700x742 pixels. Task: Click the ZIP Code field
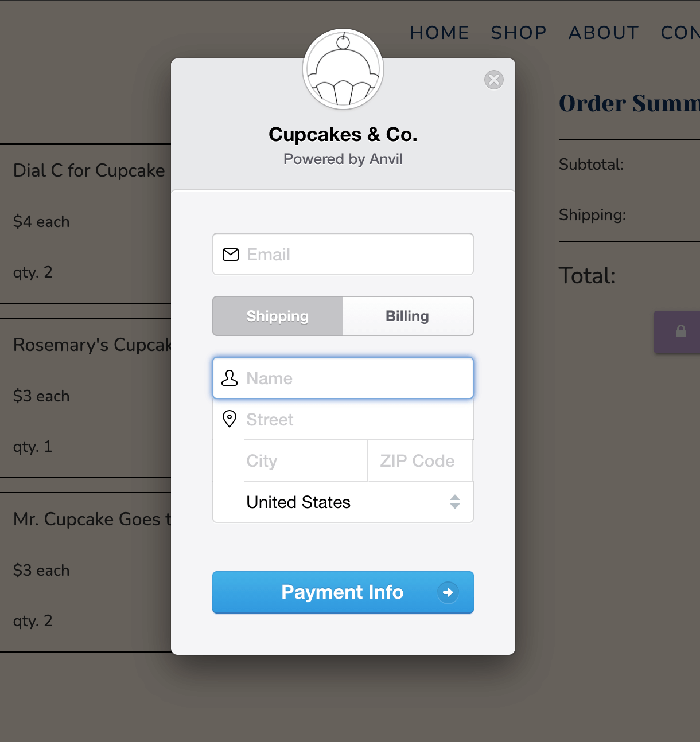pos(420,461)
